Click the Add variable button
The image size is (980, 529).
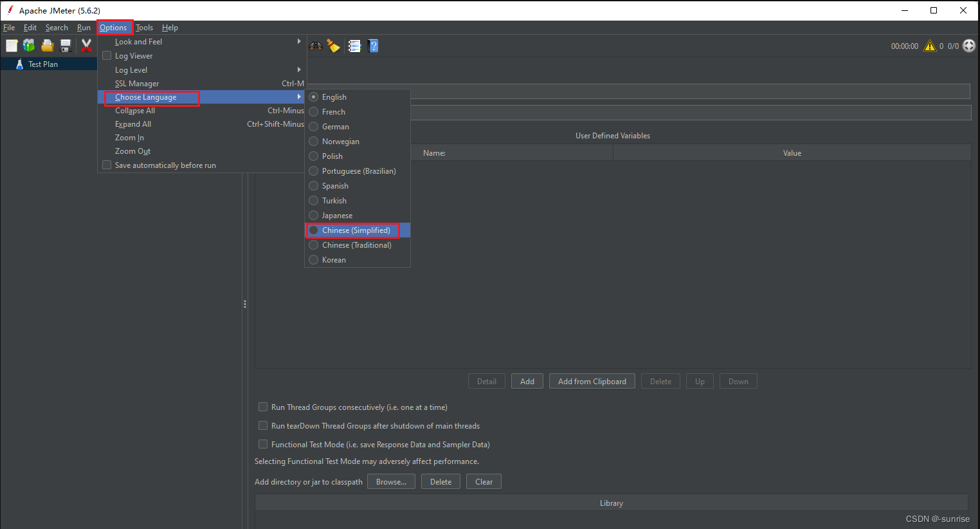(527, 381)
